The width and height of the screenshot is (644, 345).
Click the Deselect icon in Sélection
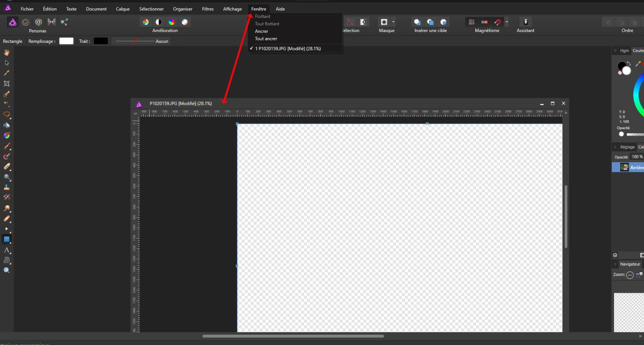tap(350, 22)
